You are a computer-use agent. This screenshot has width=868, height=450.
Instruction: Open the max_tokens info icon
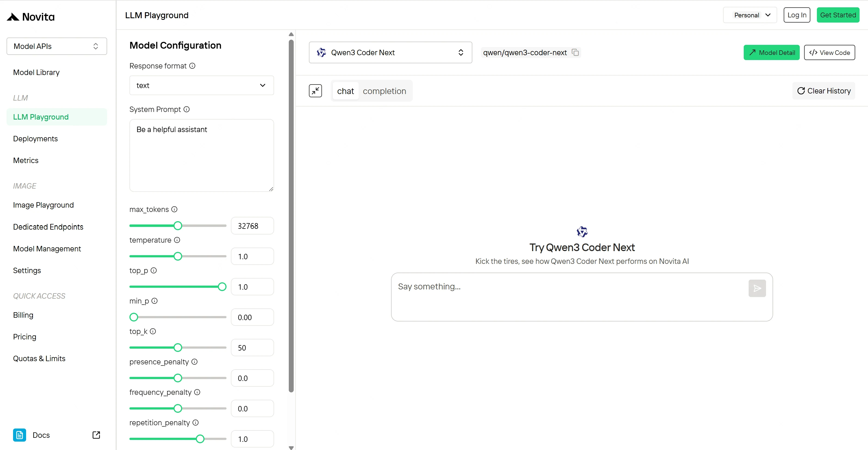[x=174, y=209]
